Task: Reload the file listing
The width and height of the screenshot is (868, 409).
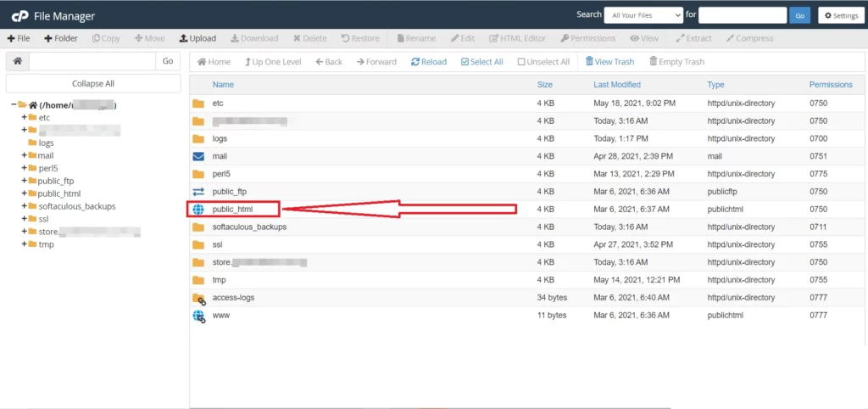Action: pos(428,61)
